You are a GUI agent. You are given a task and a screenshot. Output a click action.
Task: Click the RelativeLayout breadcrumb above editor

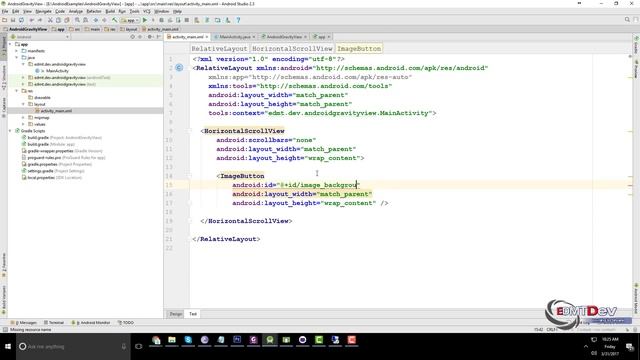pyautogui.click(x=219, y=49)
